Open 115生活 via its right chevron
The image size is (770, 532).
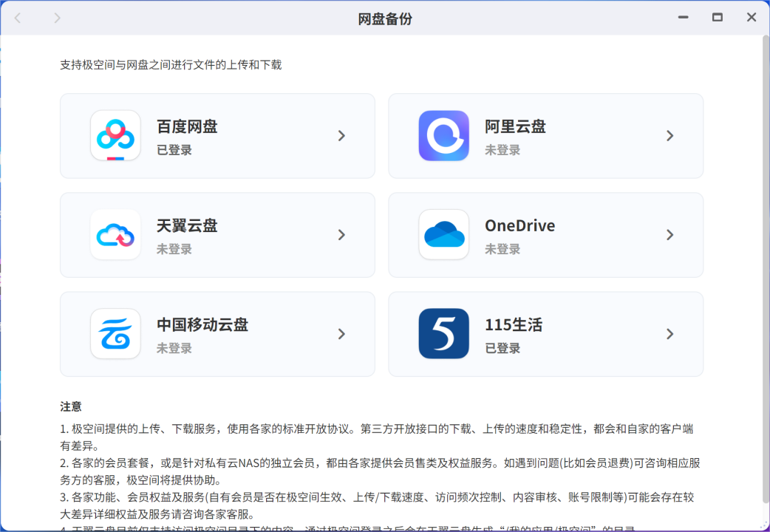point(670,334)
